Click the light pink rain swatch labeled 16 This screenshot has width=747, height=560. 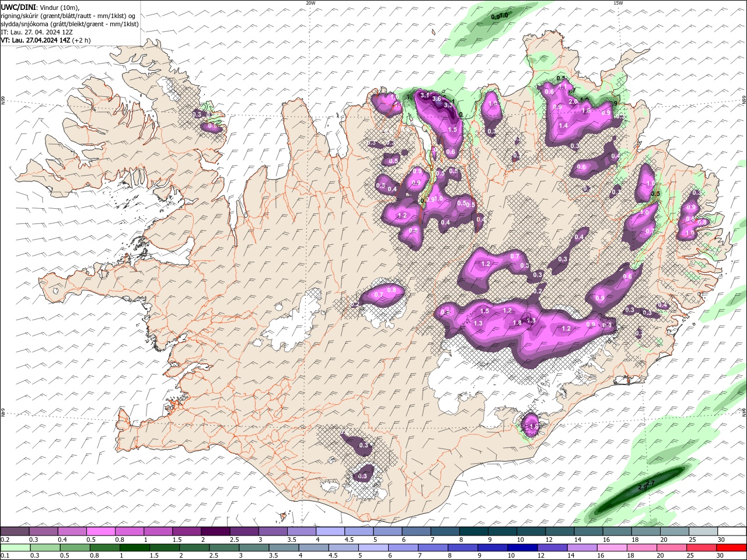612,548
